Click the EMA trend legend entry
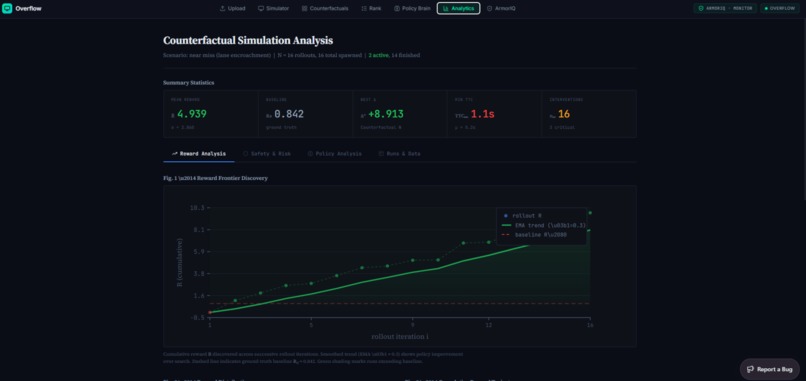Image resolution: width=806 pixels, height=381 pixels. tap(543, 225)
